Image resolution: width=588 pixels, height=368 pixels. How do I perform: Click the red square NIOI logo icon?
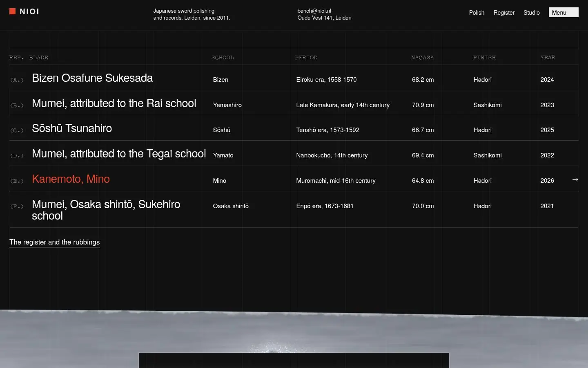point(13,11)
